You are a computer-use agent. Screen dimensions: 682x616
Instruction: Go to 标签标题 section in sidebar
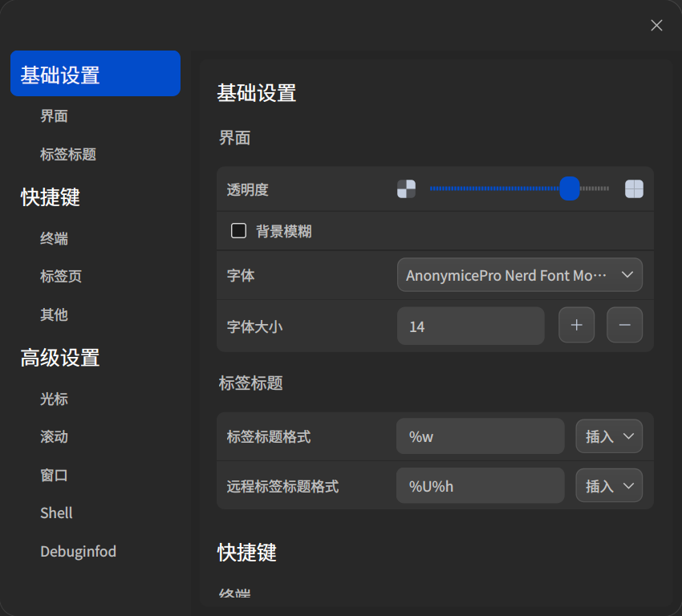coord(68,154)
